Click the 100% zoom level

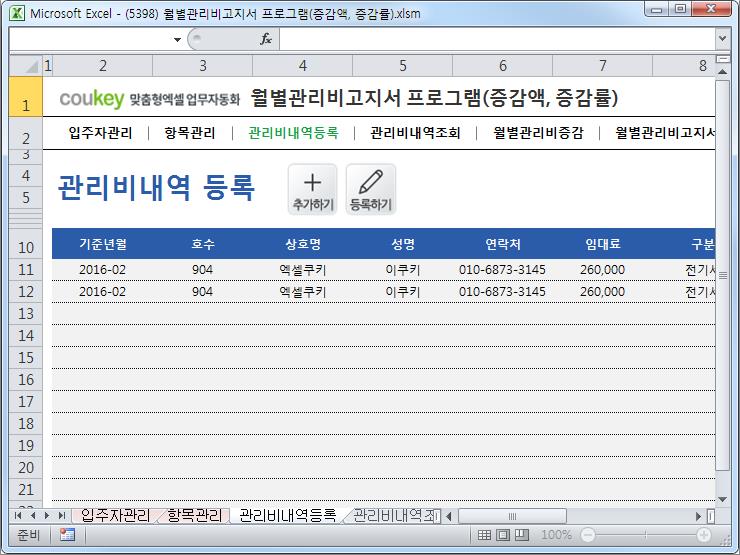(x=556, y=535)
